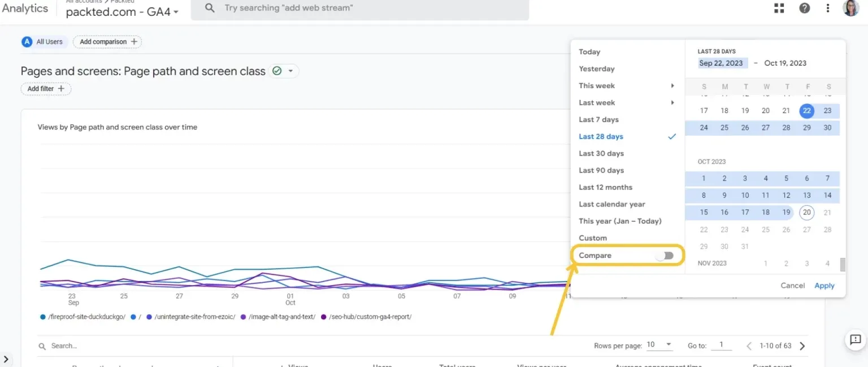Click the Help question mark icon

pyautogui.click(x=804, y=8)
